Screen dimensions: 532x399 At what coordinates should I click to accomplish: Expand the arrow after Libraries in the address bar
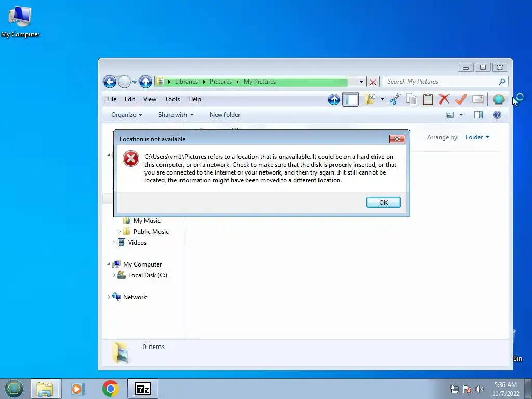pos(204,82)
